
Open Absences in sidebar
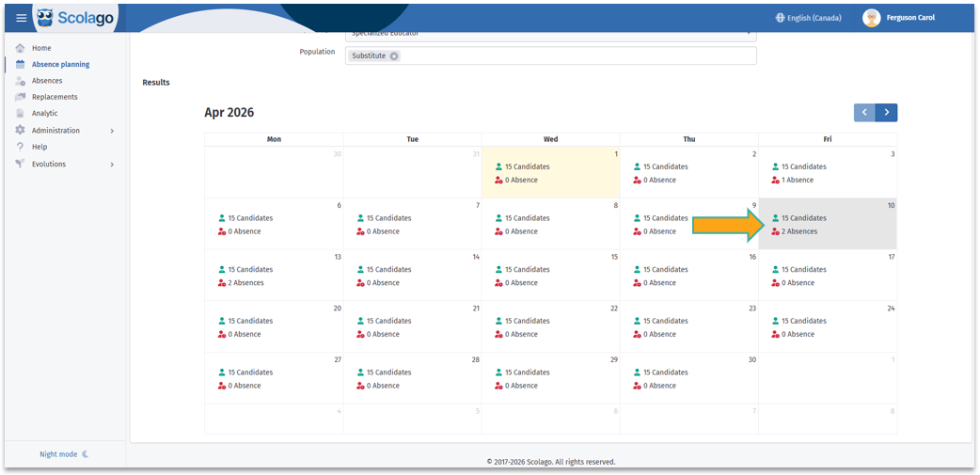pyautogui.click(x=48, y=81)
